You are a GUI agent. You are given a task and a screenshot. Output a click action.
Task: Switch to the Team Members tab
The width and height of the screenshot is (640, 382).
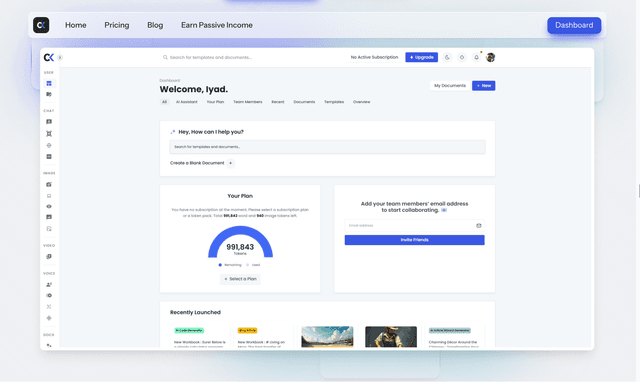pos(248,102)
